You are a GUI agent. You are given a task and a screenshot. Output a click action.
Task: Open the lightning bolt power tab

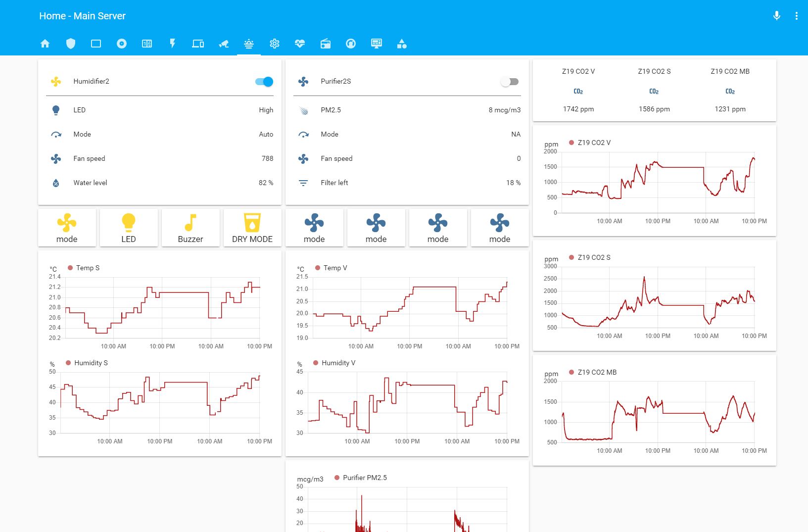point(173,44)
